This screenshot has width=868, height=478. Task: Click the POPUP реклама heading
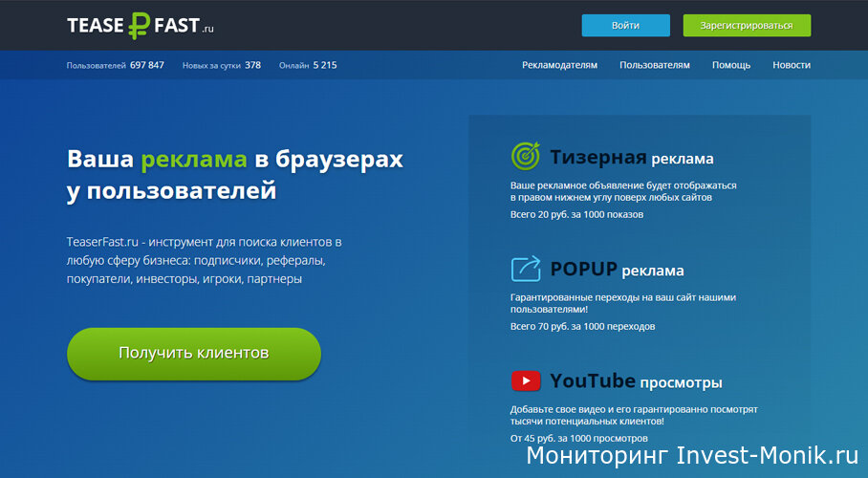[x=617, y=270]
